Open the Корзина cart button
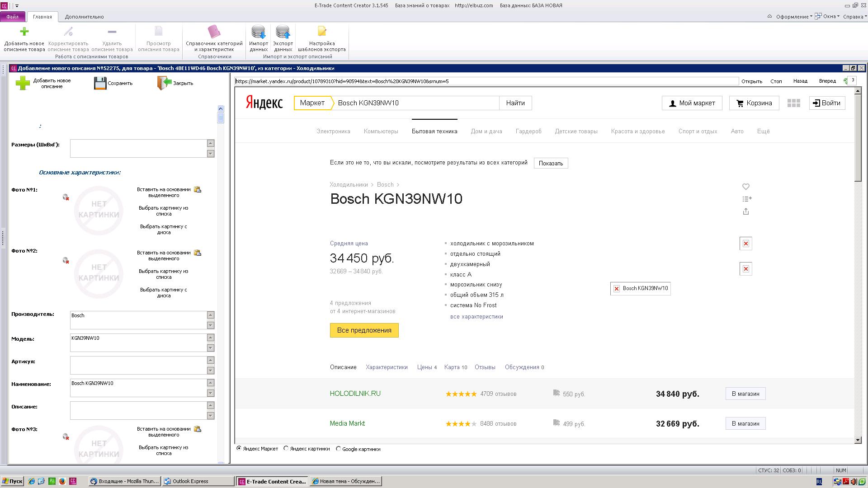868x488 pixels. 754,103
